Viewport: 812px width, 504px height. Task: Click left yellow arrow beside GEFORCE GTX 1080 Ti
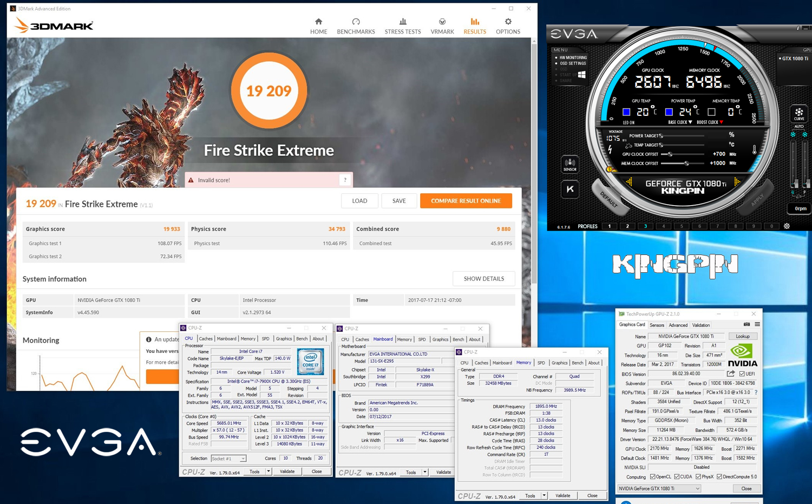[x=629, y=182]
